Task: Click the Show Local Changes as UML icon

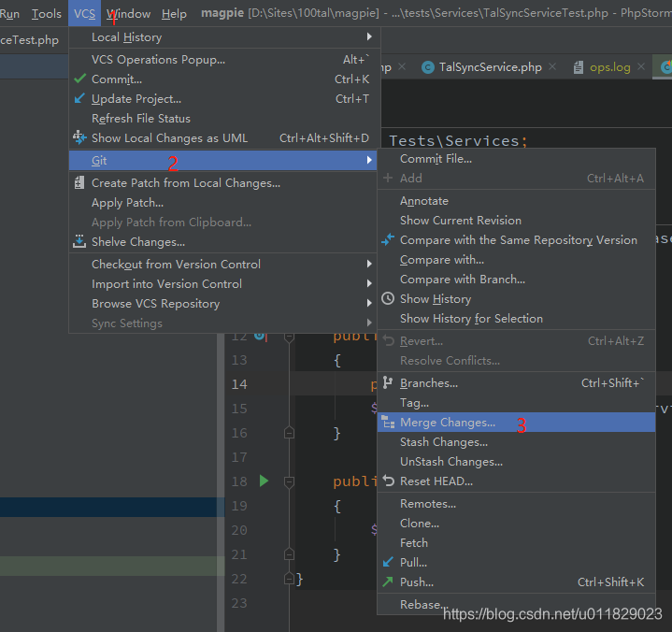Action: coord(79,137)
